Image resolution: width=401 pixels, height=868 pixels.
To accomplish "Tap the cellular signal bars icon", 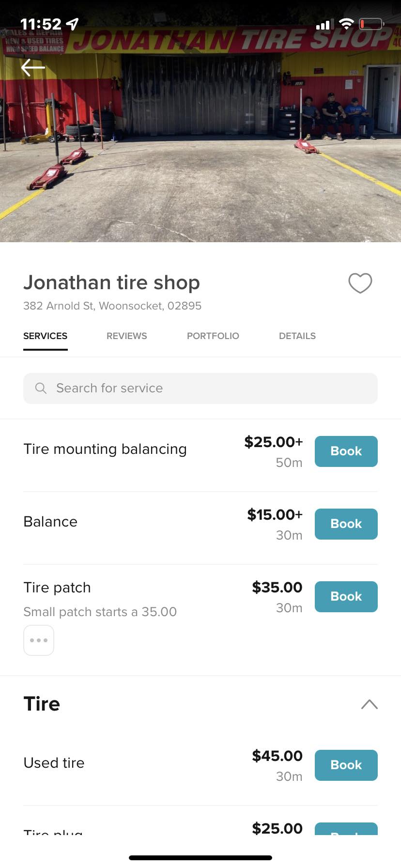I will 323,24.
